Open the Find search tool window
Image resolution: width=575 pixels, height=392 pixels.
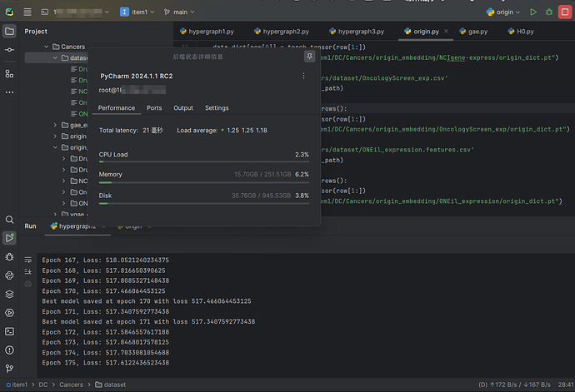click(9, 220)
